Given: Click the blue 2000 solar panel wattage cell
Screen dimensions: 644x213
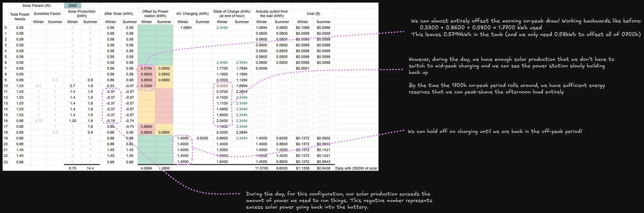Looking at the screenshot, I should (x=72, y=5).
